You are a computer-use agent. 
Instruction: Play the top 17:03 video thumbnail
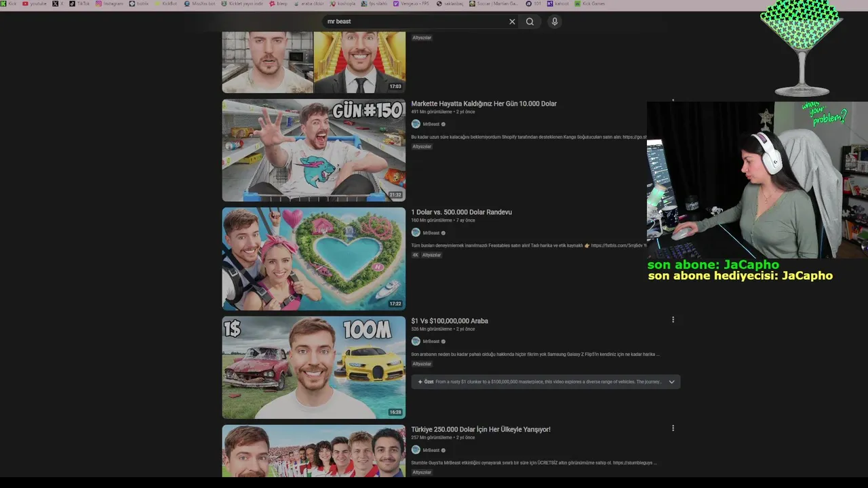click(x=313, y=62)
